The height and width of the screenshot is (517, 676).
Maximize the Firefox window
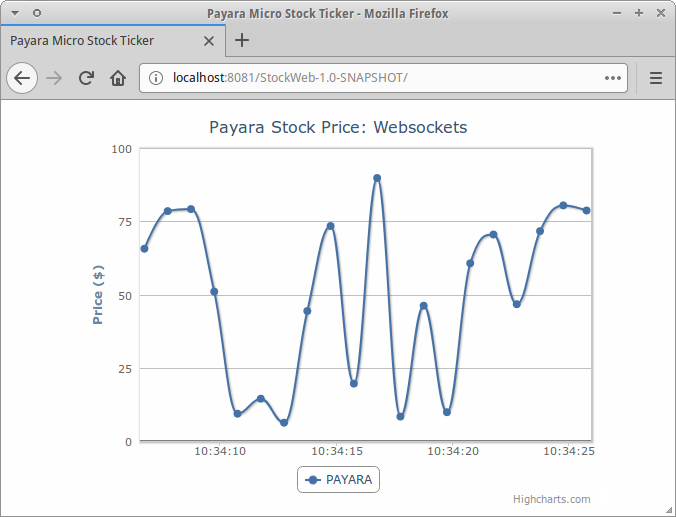[x=639, y=13]
